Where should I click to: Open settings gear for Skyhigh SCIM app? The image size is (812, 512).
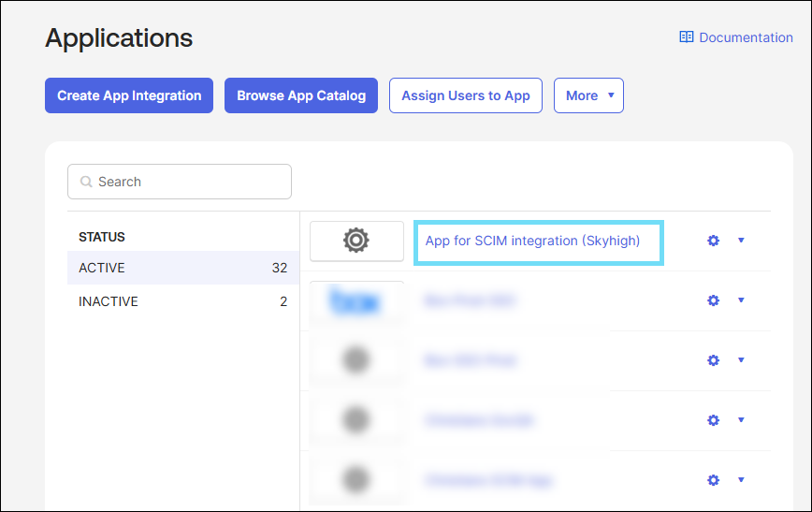coord(713,241)
